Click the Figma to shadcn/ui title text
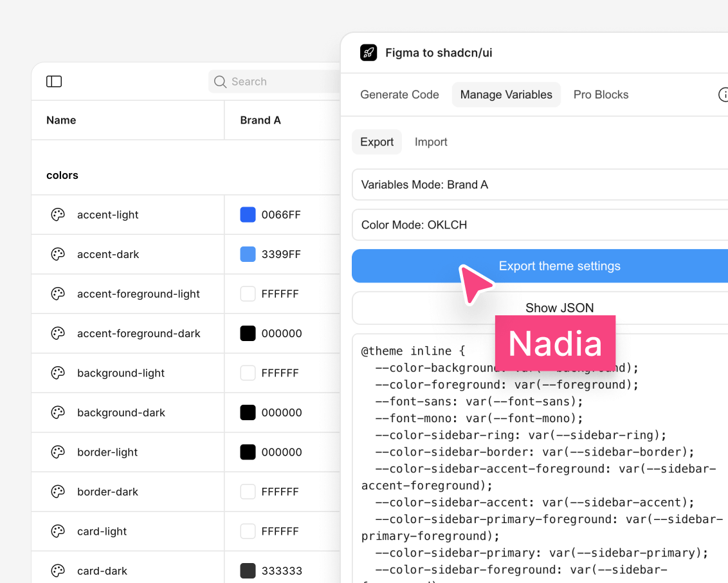 [x=439, y=53]
